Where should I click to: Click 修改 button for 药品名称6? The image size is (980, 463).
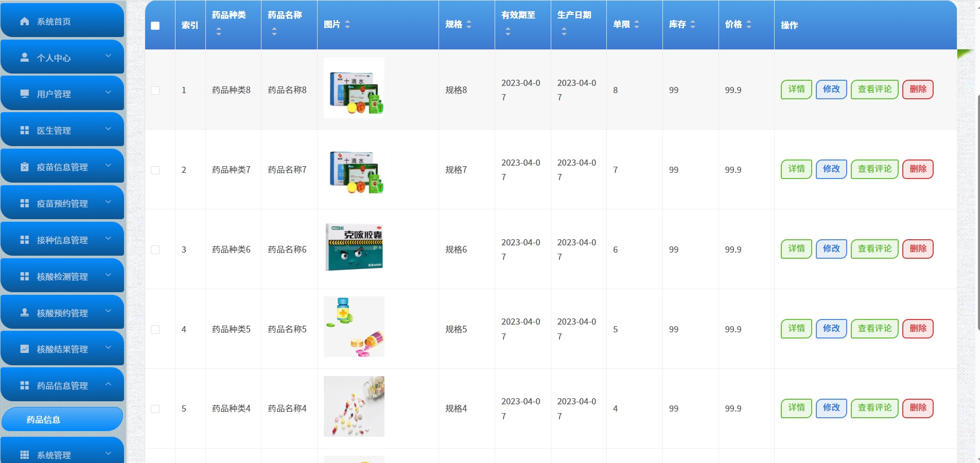pyautogui.click(x=831, y=249)
